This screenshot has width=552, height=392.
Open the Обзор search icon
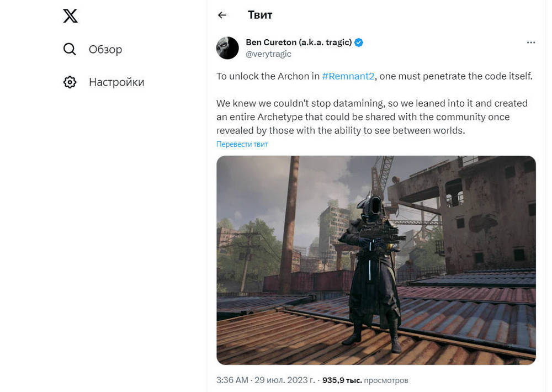70,49
